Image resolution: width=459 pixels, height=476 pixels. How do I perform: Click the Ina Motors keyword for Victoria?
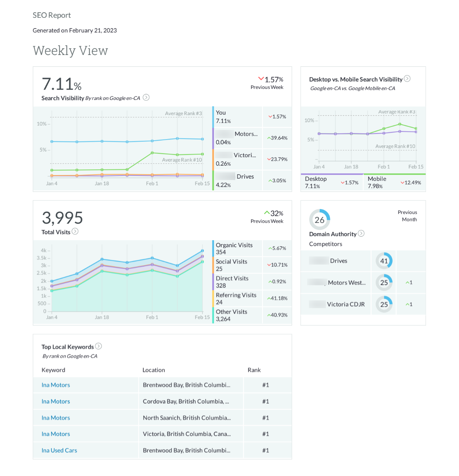click(56, 434)
